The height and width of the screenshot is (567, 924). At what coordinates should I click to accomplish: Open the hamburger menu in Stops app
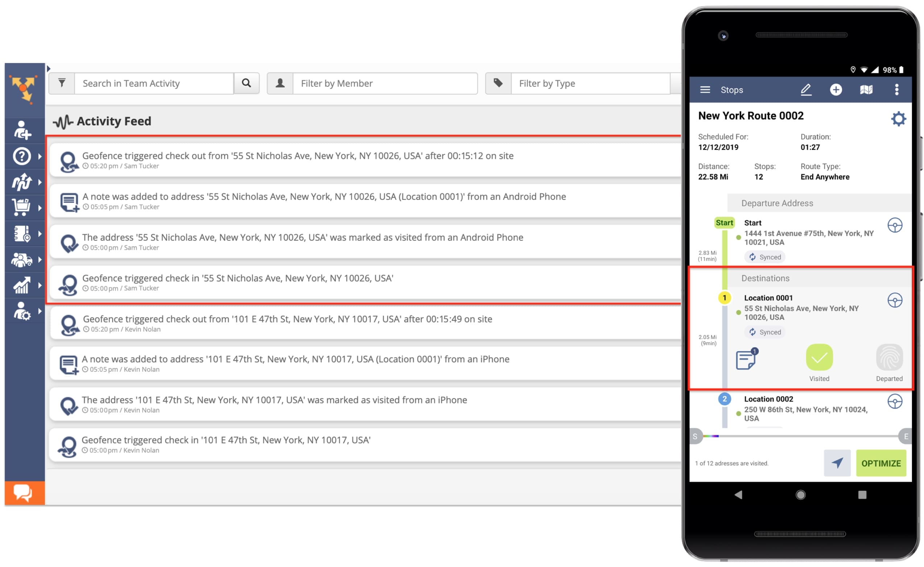click(705, 90)
